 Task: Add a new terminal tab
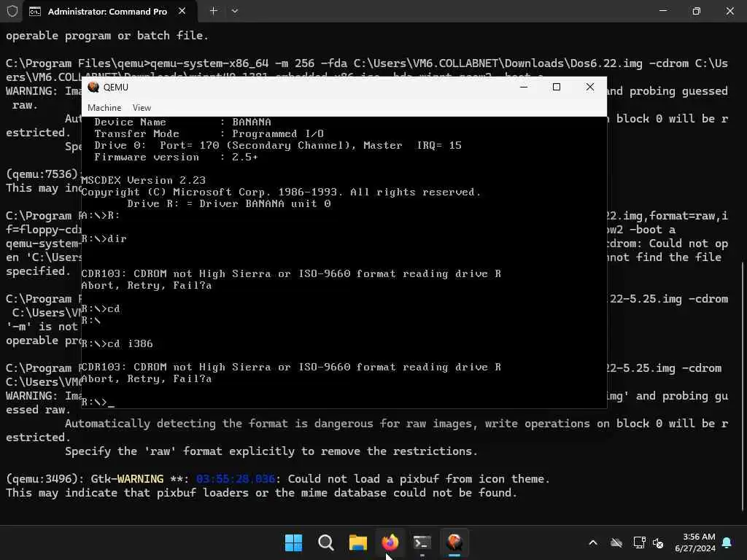pos(214,10)
